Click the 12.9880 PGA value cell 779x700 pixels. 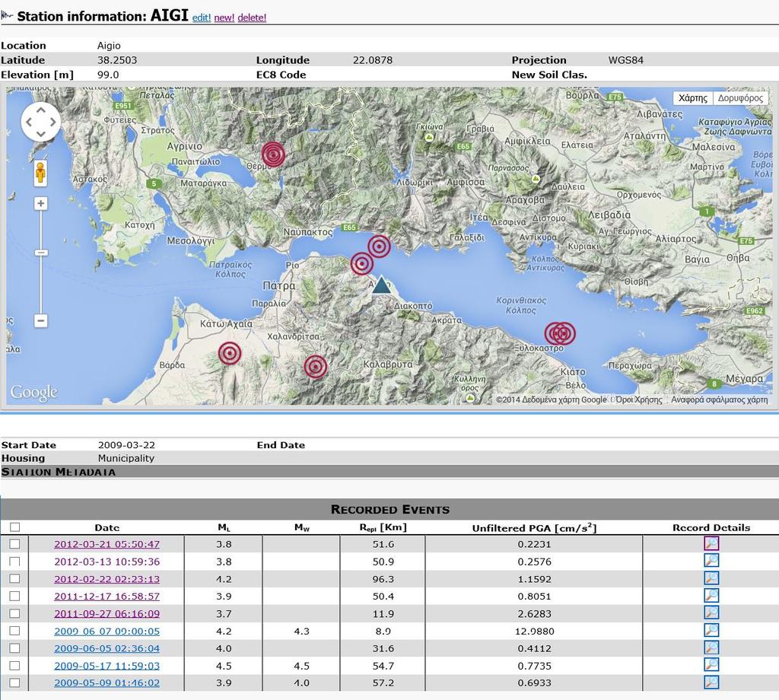tap(535, 631)
